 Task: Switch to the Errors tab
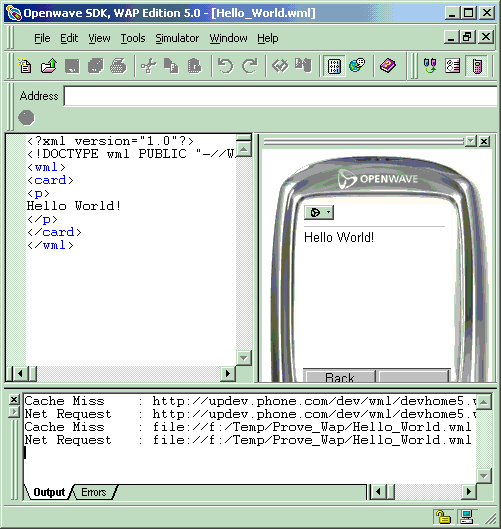tap(94, 492)
